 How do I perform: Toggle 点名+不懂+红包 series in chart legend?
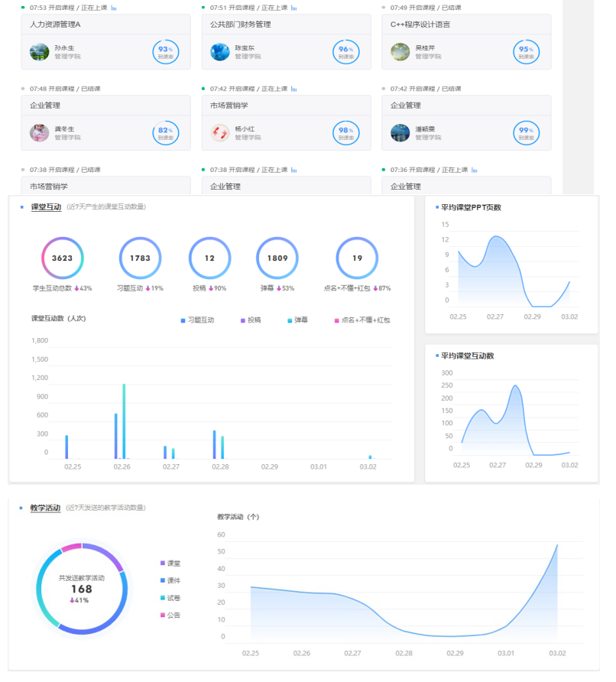pyautogui.click(x=362, y=320)
